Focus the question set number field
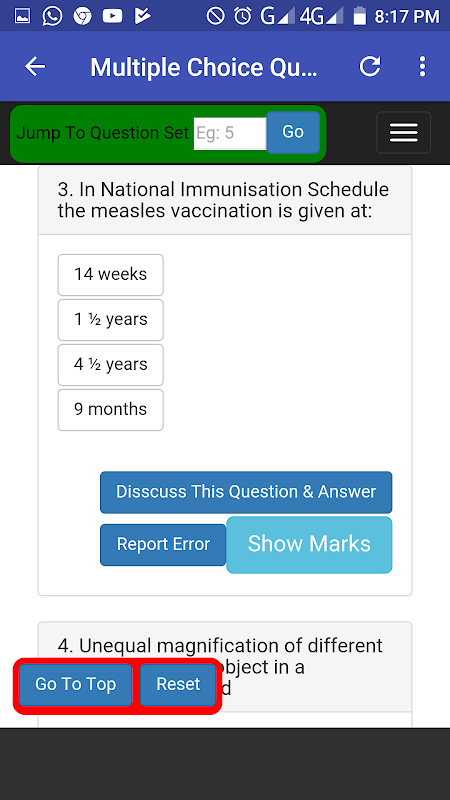The width and height of the screenshot is (450, 800). (x=230, y=133)
